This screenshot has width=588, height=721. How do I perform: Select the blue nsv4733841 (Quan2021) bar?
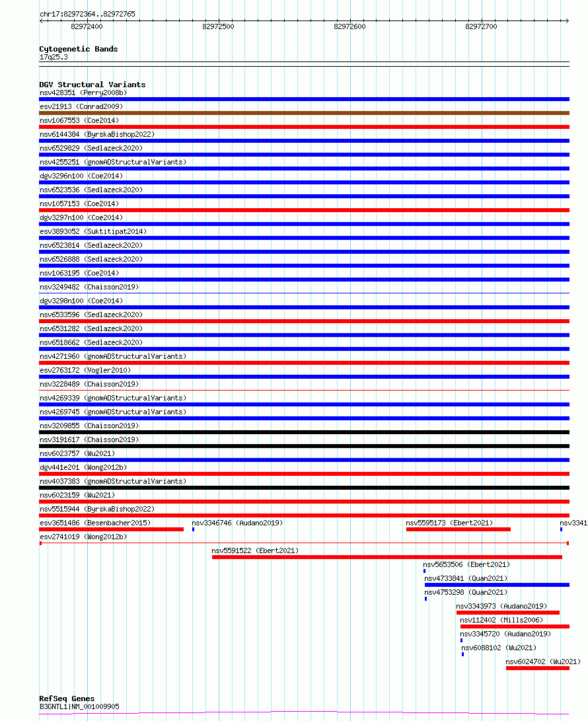tap(497, 585)
